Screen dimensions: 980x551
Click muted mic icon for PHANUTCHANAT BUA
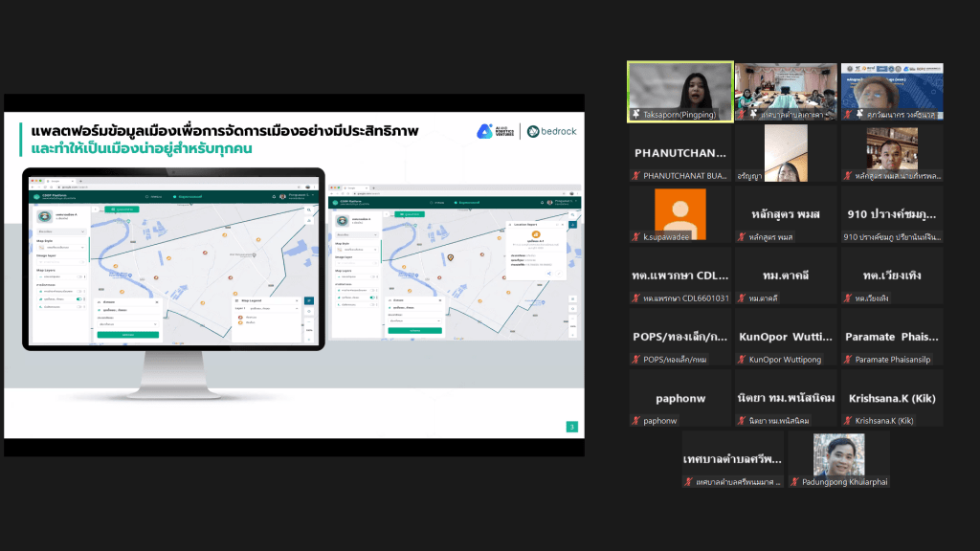point(635,175)
